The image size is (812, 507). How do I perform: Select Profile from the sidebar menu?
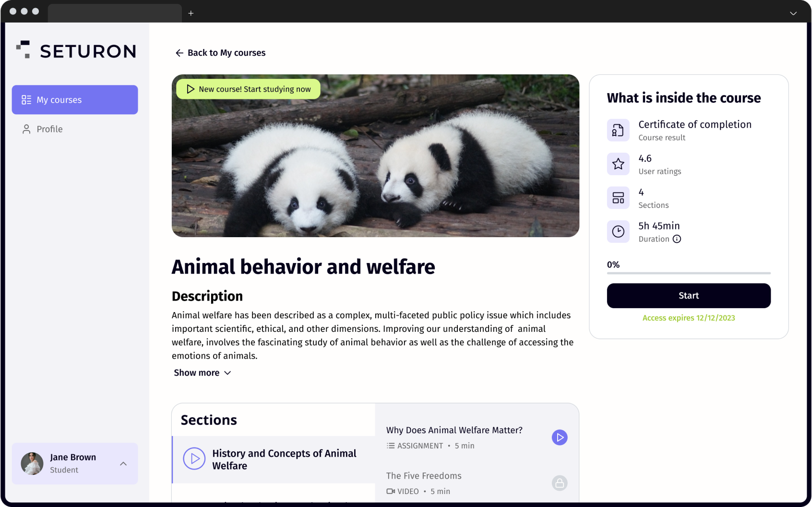(x=49, y=129)
